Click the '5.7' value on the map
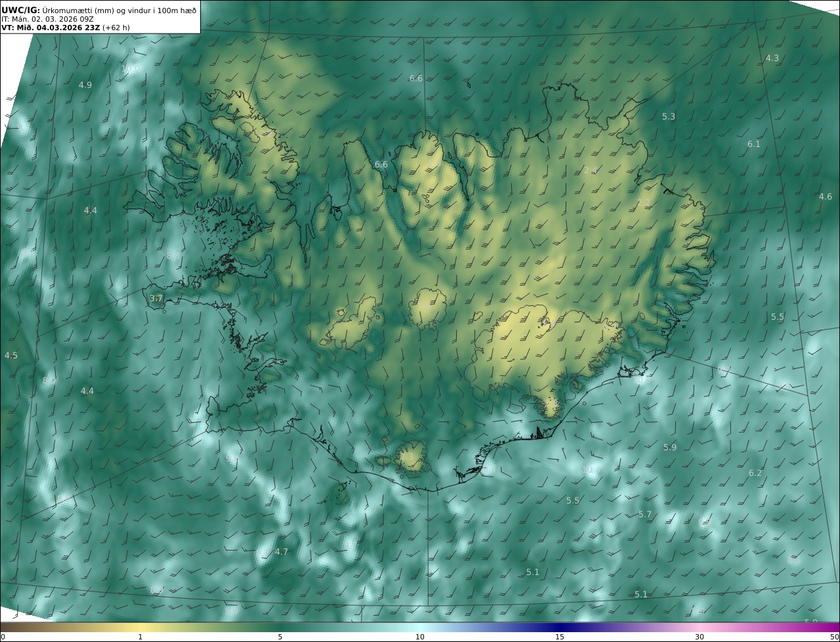The width and height of the screenshot is (840, 642). (645, 514)
